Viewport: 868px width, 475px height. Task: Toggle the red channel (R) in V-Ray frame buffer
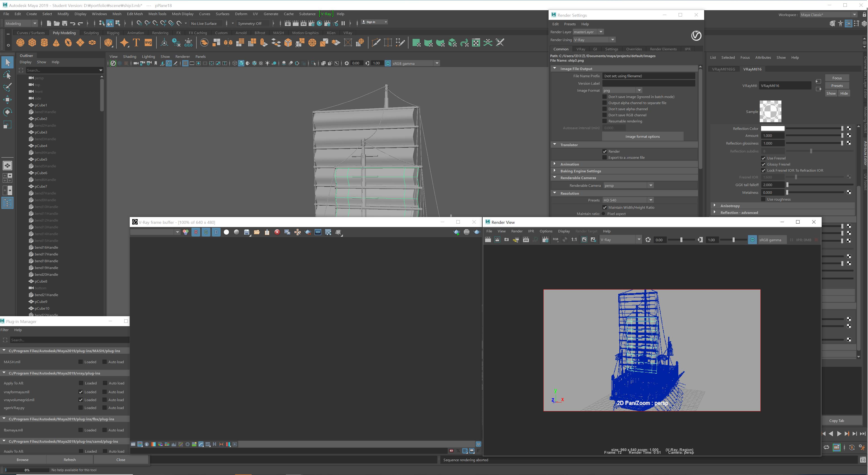[196, 232]
